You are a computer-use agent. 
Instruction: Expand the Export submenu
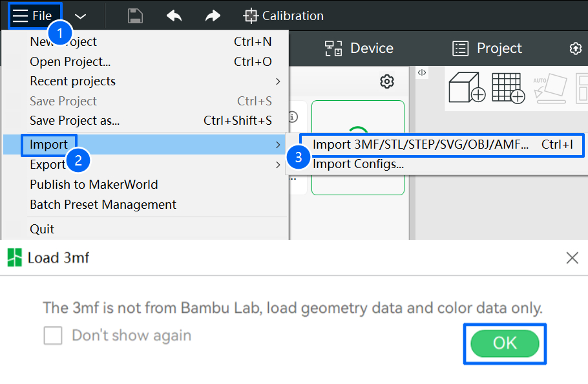coord(145,165)
